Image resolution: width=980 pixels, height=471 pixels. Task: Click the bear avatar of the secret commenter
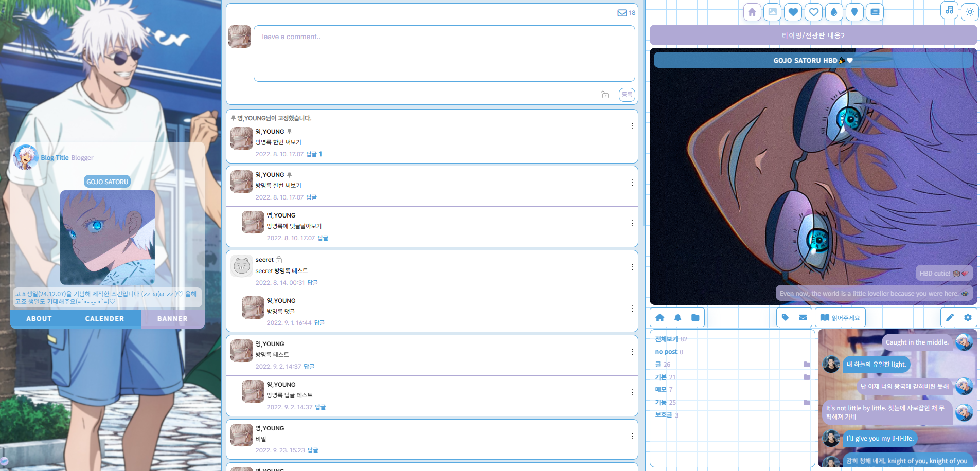(x=241, y=266)
